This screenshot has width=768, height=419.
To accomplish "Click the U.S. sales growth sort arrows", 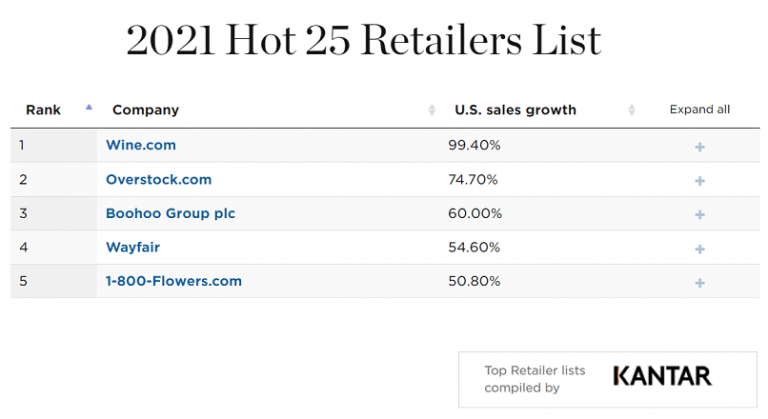I will click(x=631, y=110).
